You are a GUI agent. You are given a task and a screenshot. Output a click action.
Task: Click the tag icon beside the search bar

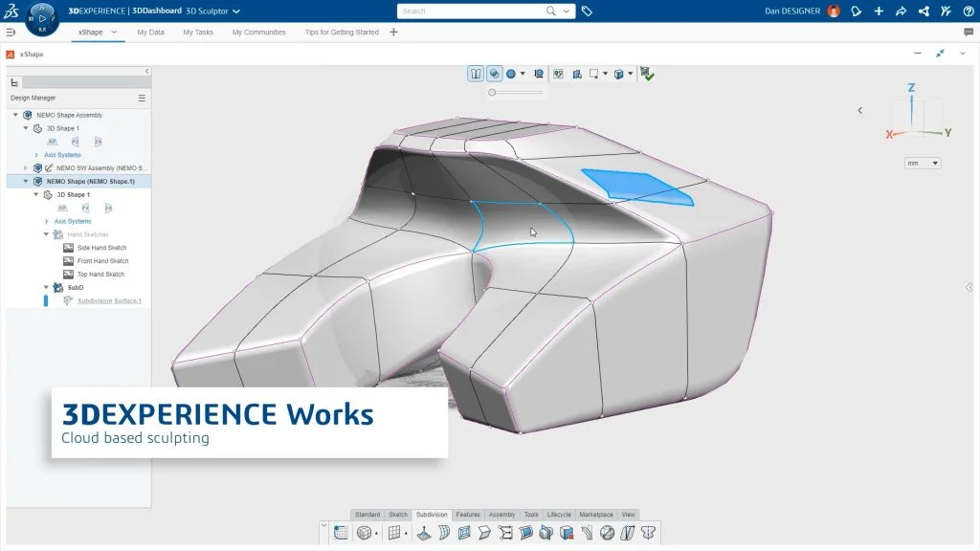pyautogui.click(x=587, y=11)
